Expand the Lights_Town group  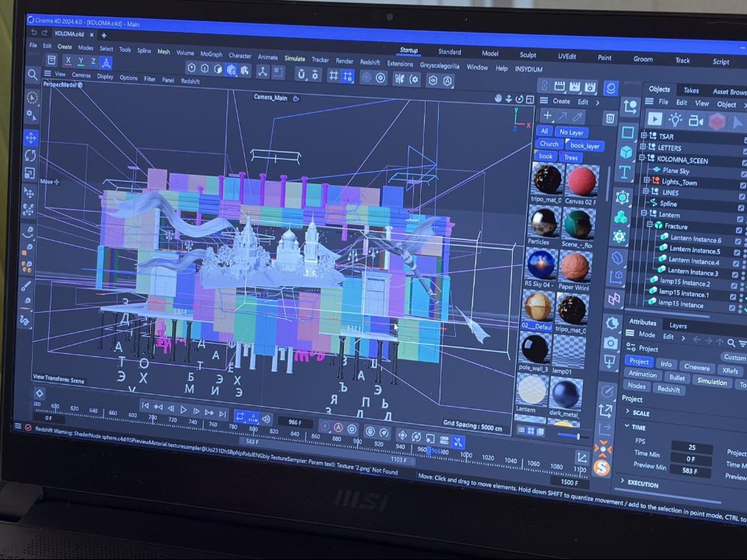[647, 180]
